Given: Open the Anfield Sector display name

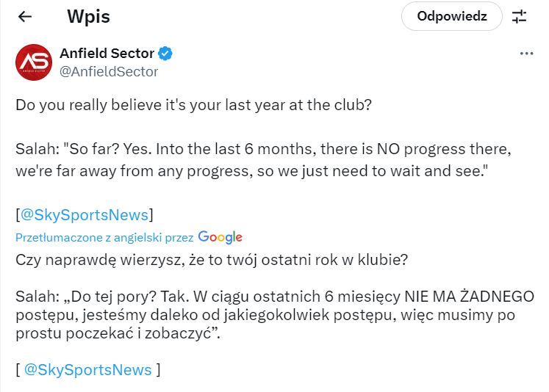Looking at the screenshot, I should point(107,54).
